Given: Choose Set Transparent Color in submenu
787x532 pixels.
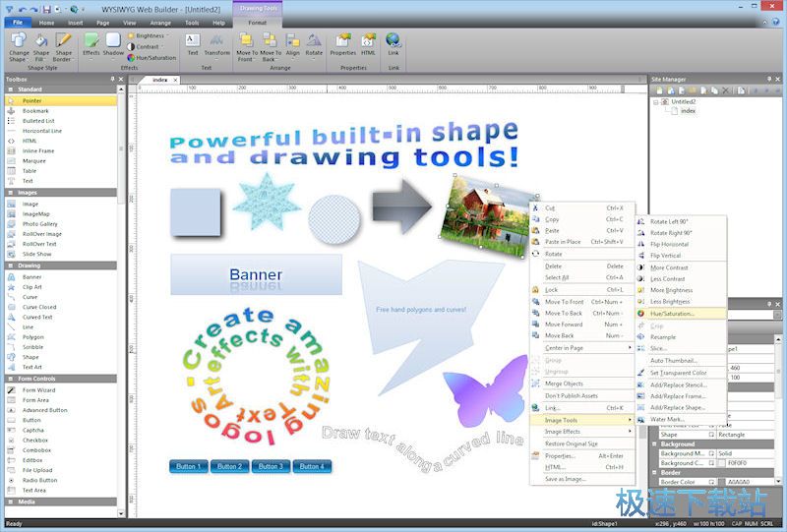Looking at the screenshot, I should pos(681,373).
